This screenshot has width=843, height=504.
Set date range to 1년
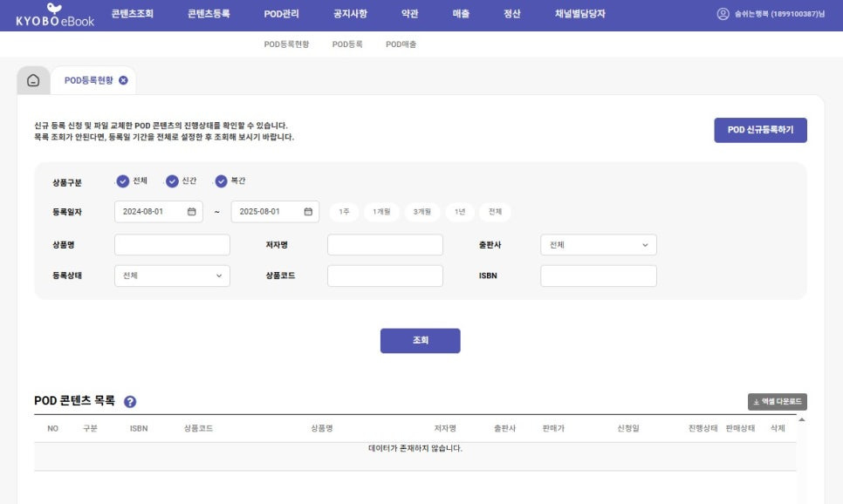click(x=460, y=212)
